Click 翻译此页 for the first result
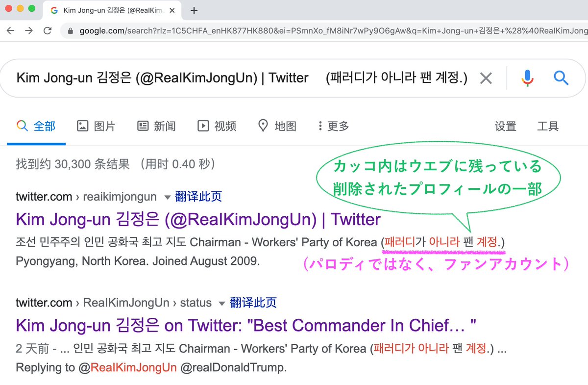This screenshot has width=588, height=385. point(198,197)
